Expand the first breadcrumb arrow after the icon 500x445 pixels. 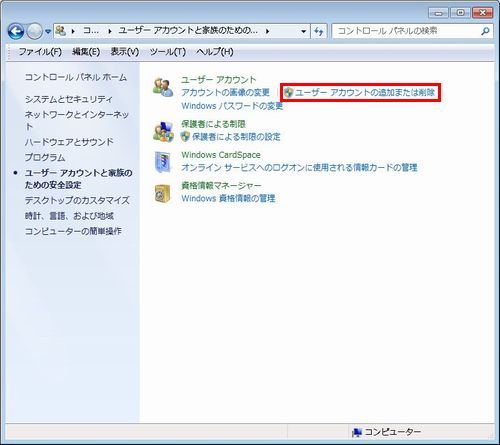pyautogui.click(x=73, y=31)
